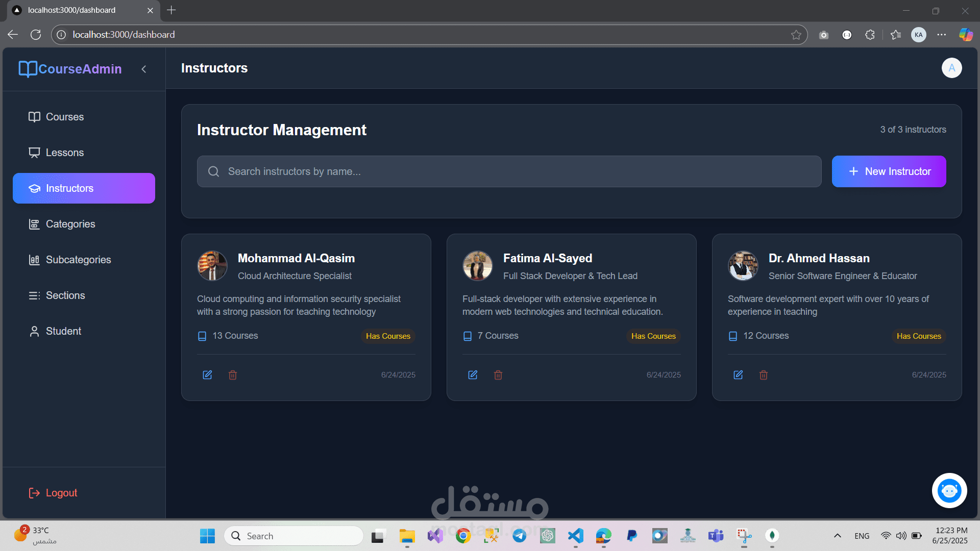Screen dimensions: 980x551
Task: Go to Lessons in sidebar
Action: point(65,153)
